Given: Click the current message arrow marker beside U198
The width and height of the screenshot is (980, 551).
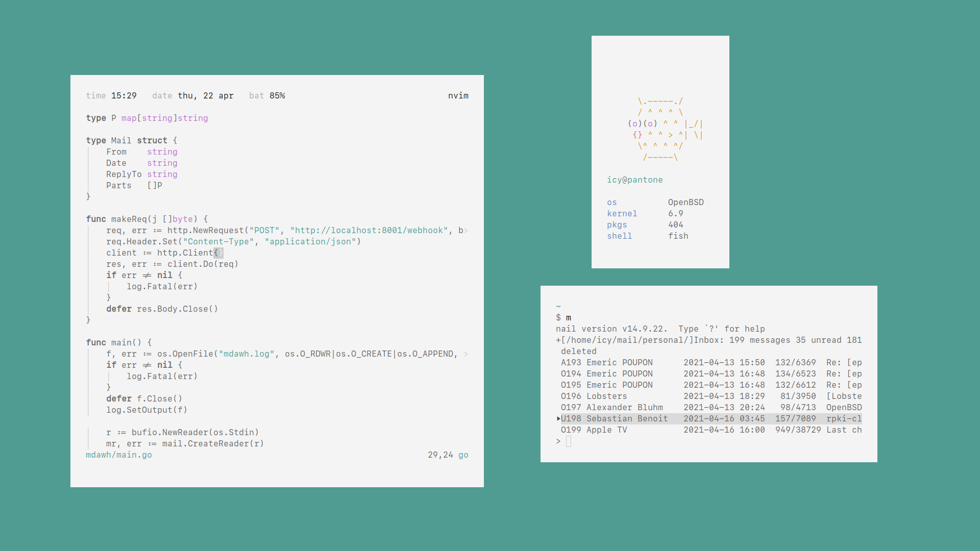Looking at the screenshot, I should 558,418.
